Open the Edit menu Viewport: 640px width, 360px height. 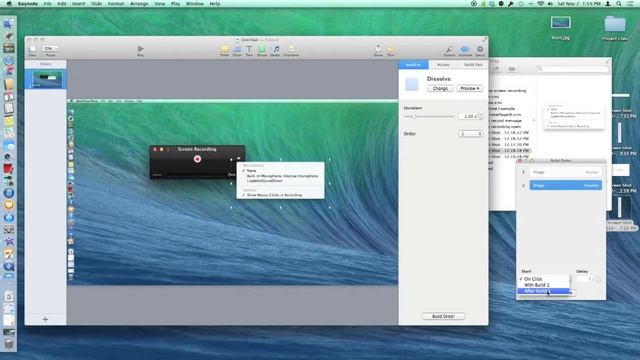tap(62, 4)
